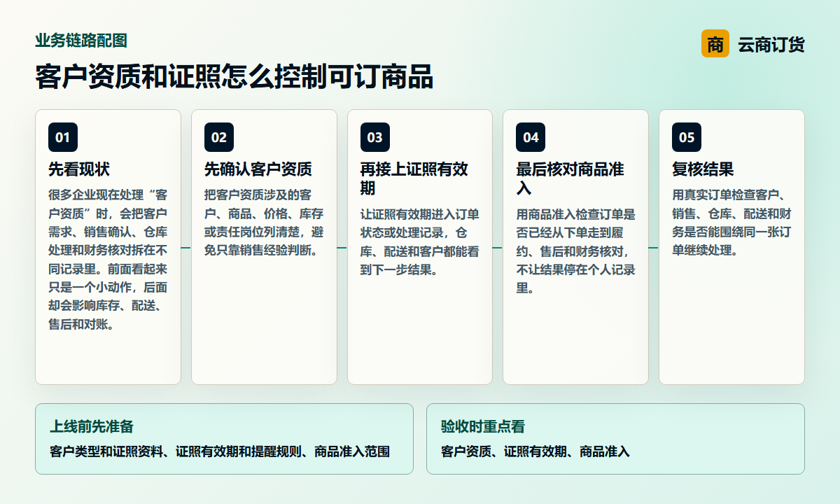This screenshot has height=504, width=840.
Task: Click step badge 04
Action: point(531,137)
